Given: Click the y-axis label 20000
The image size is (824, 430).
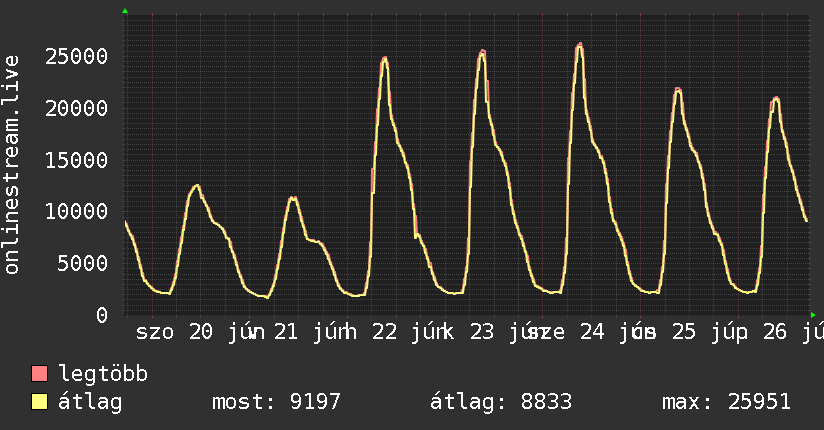Looking at the screenshot, I should 76,108.
